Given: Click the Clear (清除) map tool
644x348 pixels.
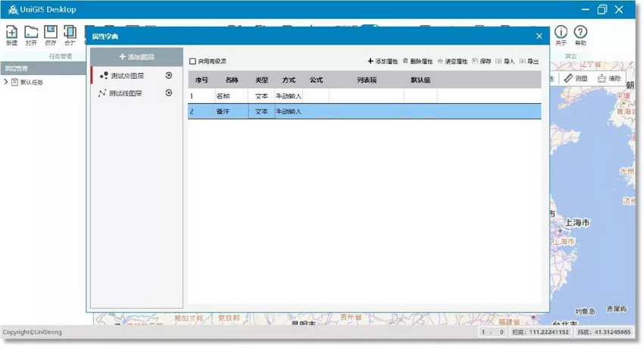Looking at the screenshot, I should click(609, 78).
